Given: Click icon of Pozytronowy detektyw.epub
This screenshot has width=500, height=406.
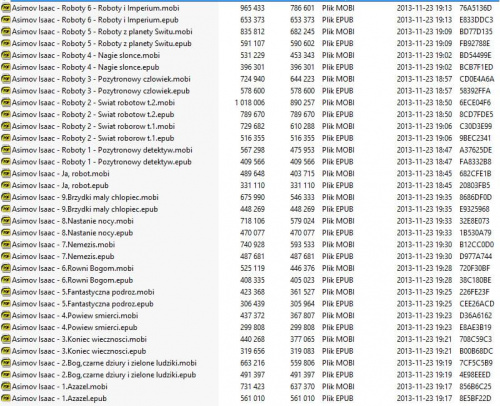Looking at the screenshot, I should click(5, 162).
